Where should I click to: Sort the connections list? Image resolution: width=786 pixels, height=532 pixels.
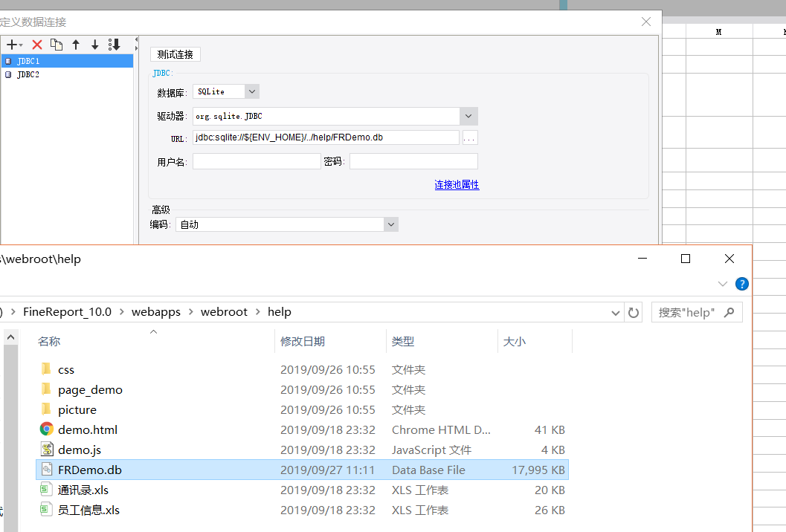(115, 45)
